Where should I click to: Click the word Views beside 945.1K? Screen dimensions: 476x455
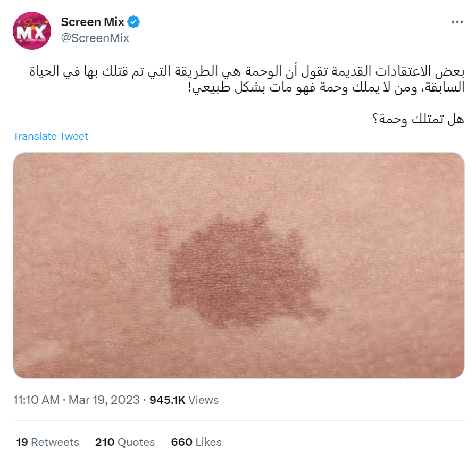(203, 400)
